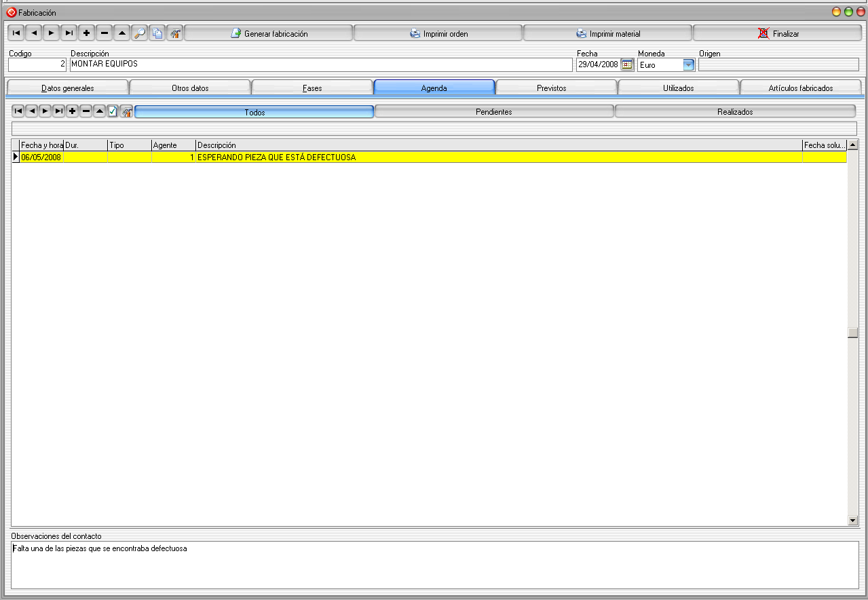Click the magnifying glass search icon
The height and width of the screenshot is (600, 868).
point(140,33)
